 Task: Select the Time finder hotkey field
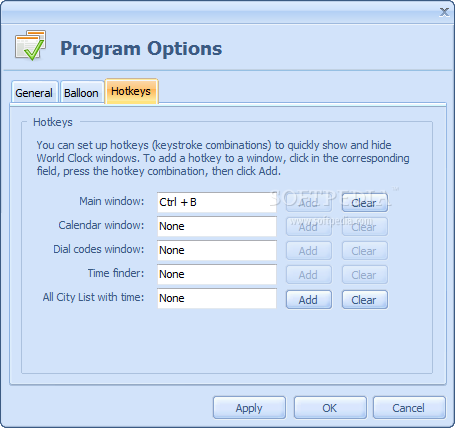pos(217,274)
